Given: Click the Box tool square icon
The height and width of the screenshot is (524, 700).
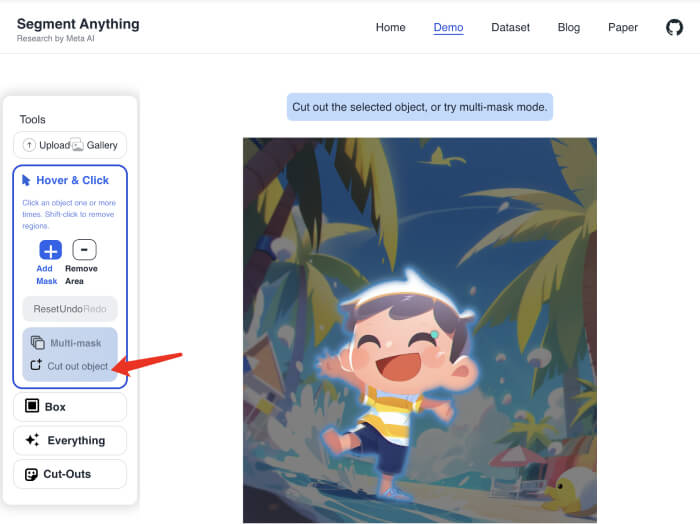Looking at the screenshot, I should (32, 407).
